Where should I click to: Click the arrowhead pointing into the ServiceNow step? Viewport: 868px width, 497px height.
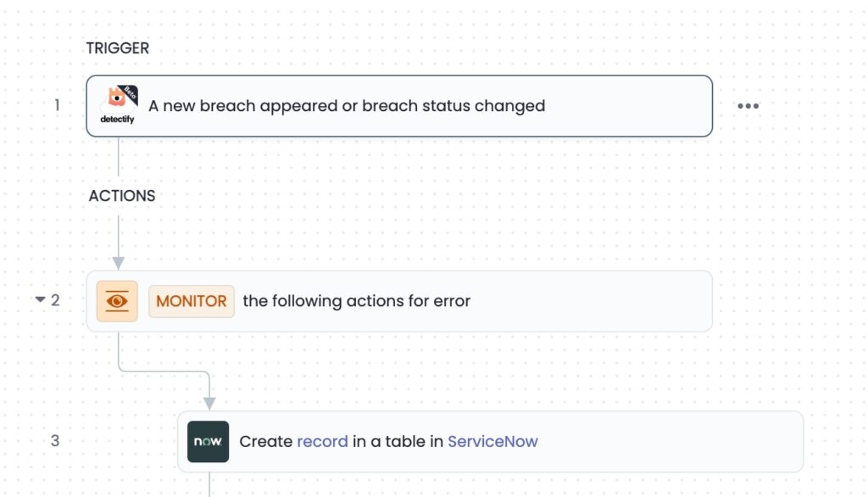point(209,404)
